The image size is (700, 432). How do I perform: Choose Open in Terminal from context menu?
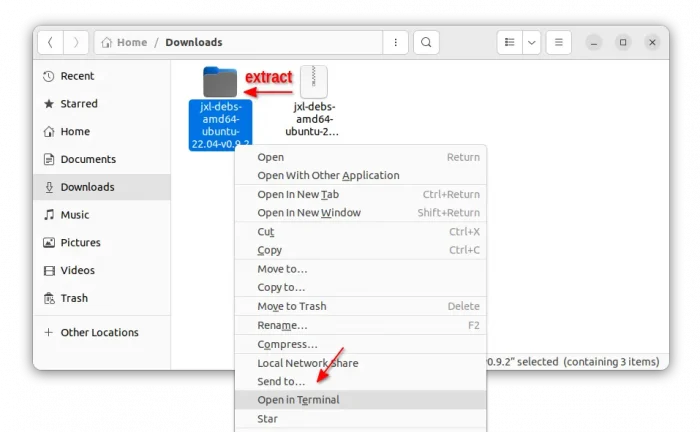pos(298,400)
